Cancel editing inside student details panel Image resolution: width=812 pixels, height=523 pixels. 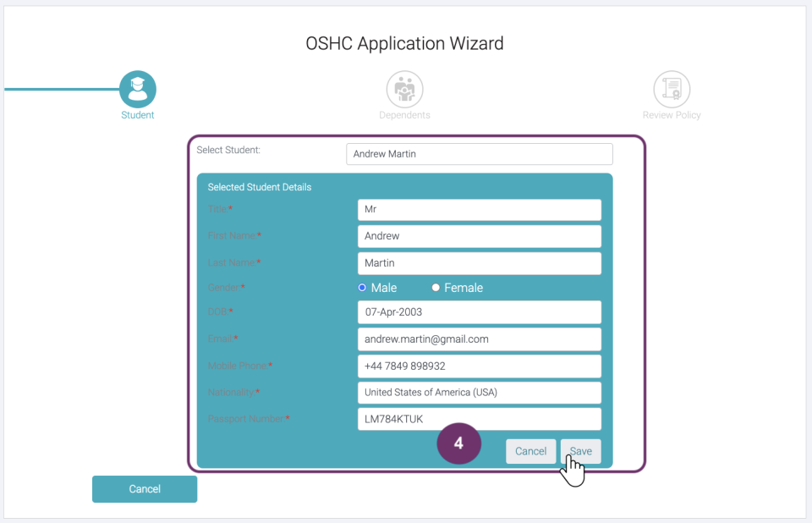tap(530, 451)
